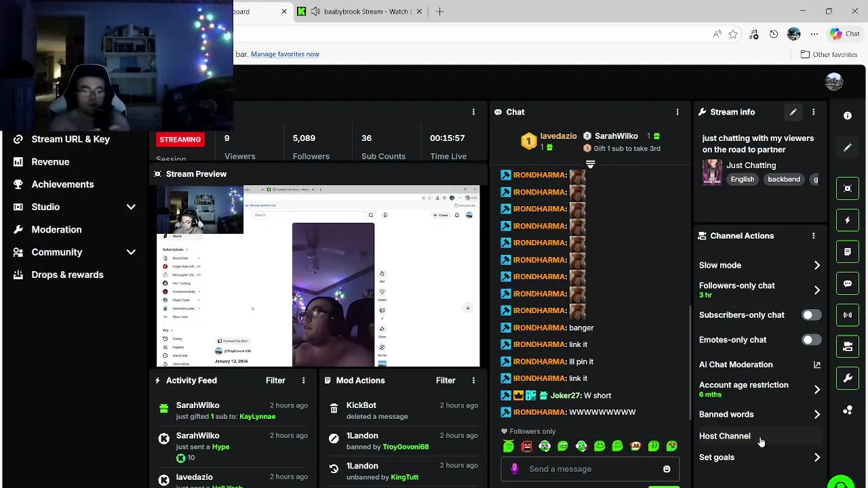This screenshot has height=488, width=868.
Task: Open AI Chat Moderation external link
Action: point(817,365)
